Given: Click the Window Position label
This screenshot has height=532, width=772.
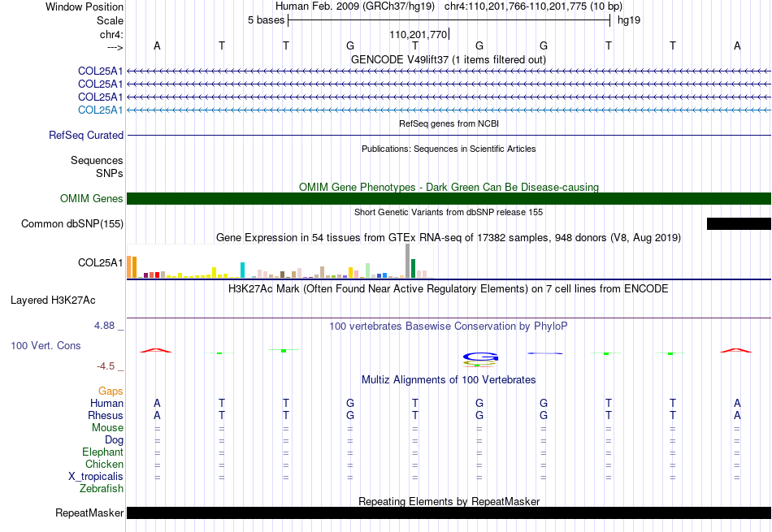Looking at the screenshot, I should click(85, 6).
